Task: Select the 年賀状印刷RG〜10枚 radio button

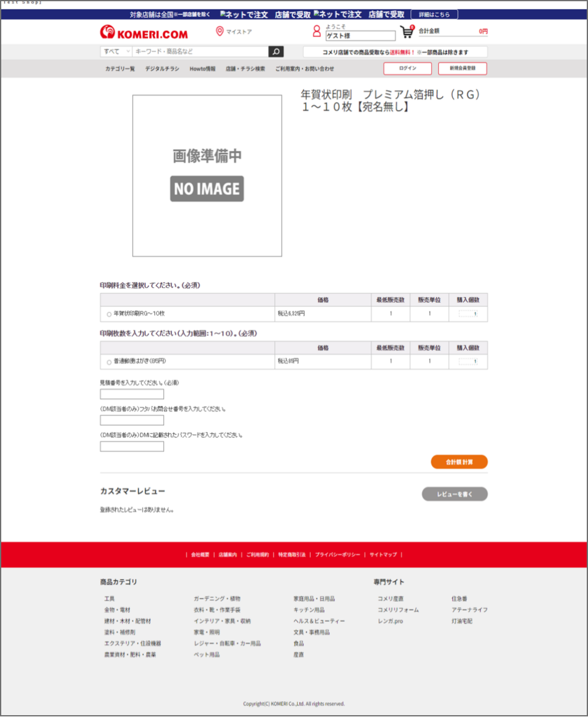Action: tap(110, 315)
